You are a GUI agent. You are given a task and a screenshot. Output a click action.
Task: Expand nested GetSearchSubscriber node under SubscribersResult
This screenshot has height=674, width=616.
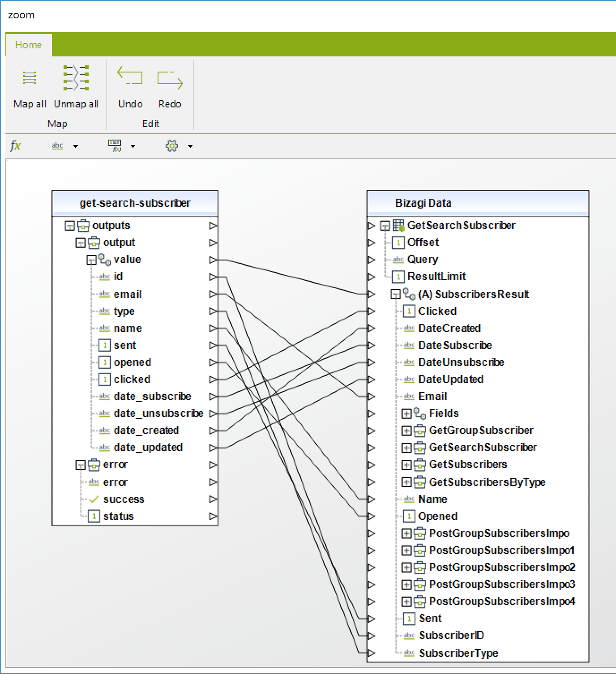406,448
